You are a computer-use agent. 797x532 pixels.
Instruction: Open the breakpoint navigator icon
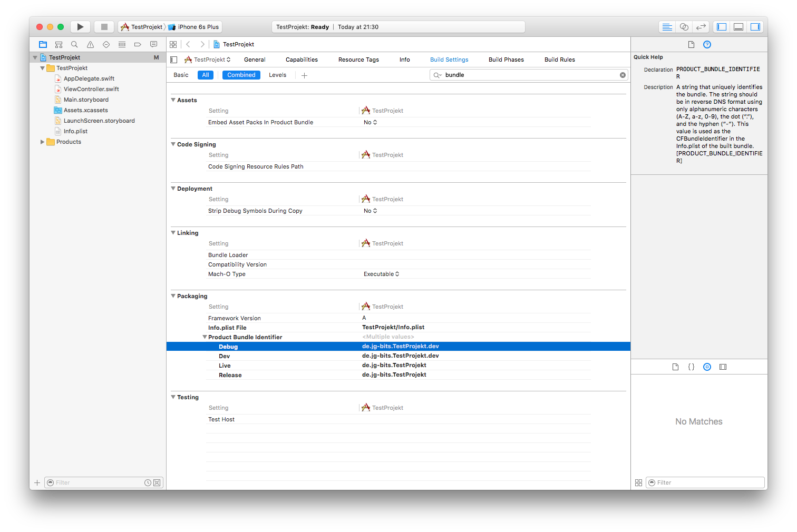pos(138,45)
